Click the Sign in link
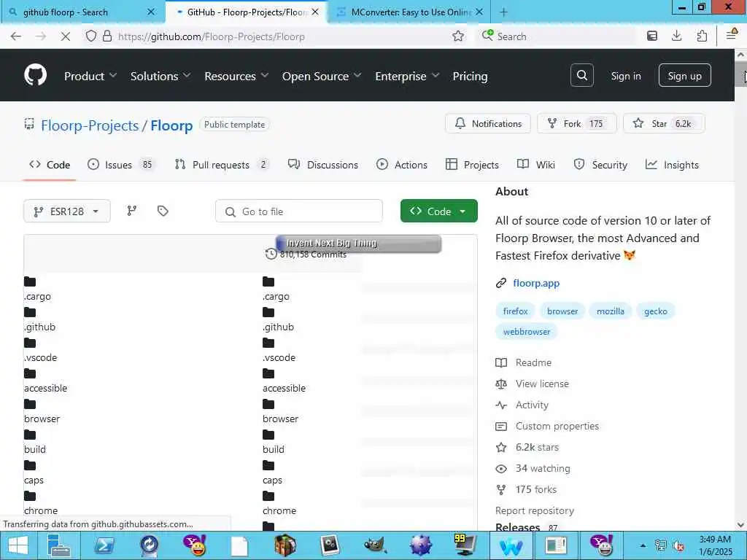Screen dimensions: 747x560 coord(625,76)
